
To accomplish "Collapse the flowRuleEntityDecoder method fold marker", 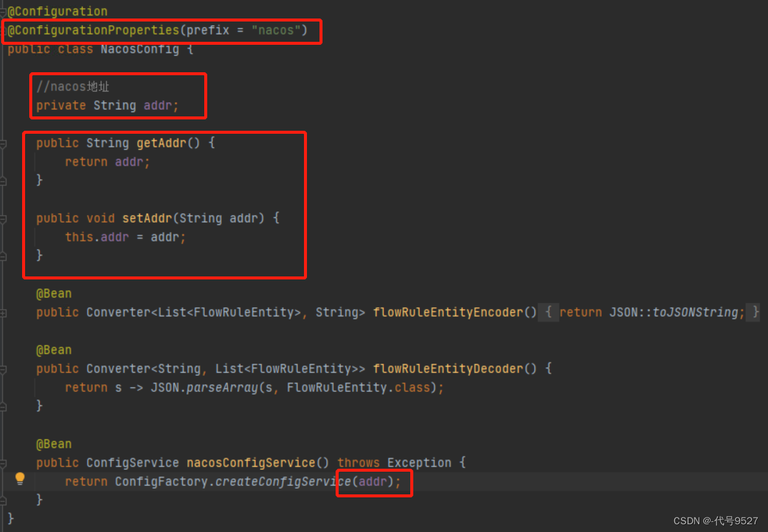I will pyautogui.click(x=3, y=369).
